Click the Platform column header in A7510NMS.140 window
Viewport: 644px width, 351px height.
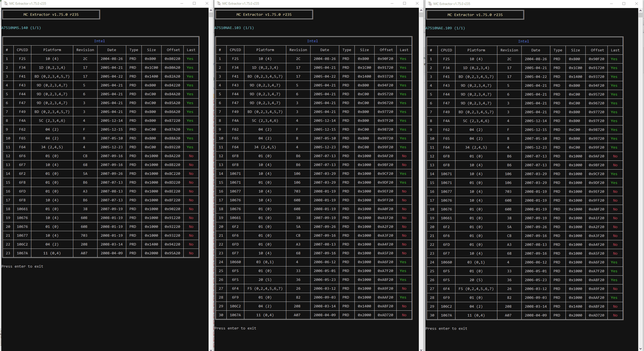[x=52, y=50]
